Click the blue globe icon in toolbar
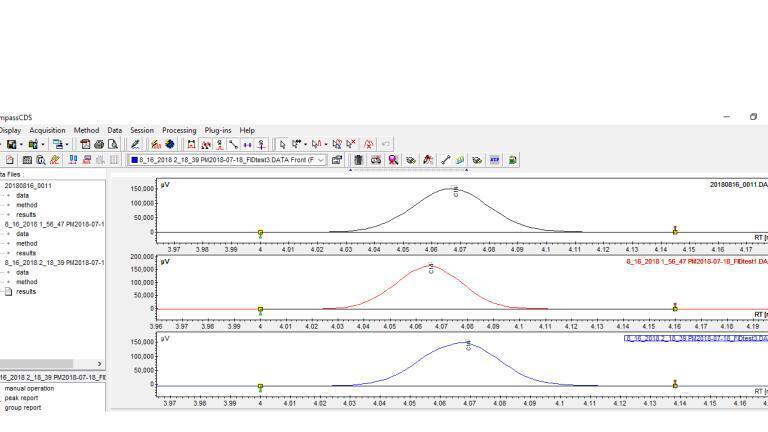The image size is (768, 432). [x=170, y=144]
